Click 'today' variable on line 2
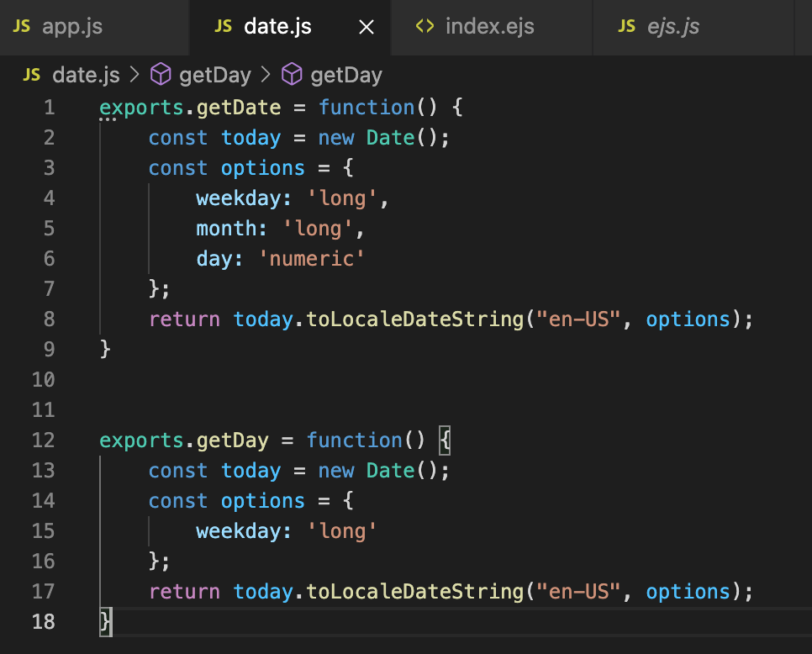The width and height of the screenshot is (812, 654). 251,138
